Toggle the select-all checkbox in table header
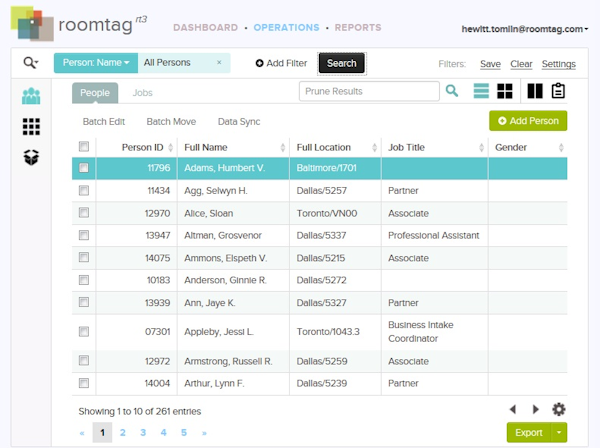 click(x=84, y=148)
